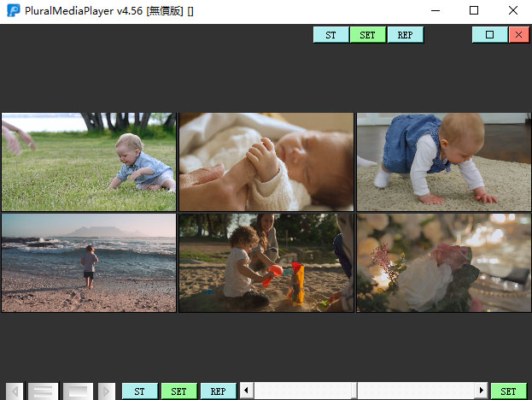Viewport: 532px width, 400px height.
Task: Click the bottom-left previous arrow icon
Action: (x=14, y=391)
